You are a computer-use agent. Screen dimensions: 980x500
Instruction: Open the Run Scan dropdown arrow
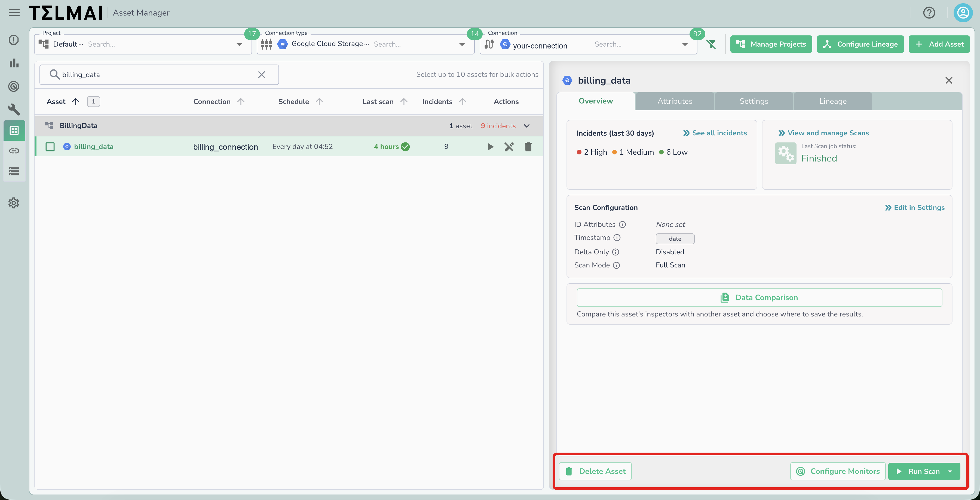[950, 472]
